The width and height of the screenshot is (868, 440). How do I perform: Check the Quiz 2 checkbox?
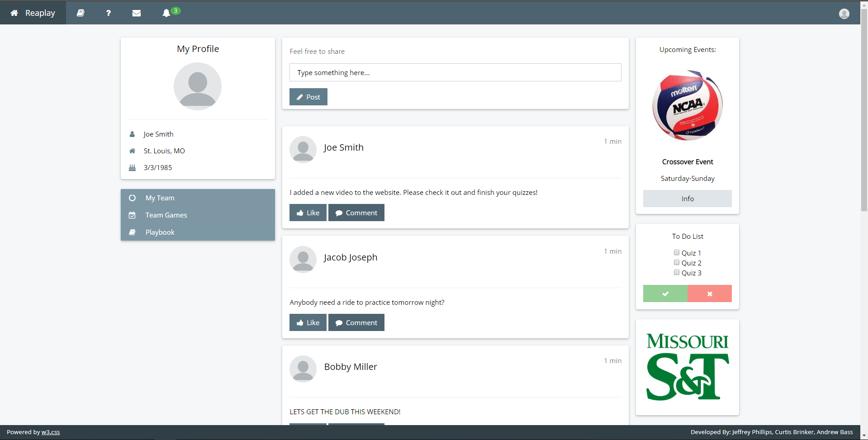[677, 262]
